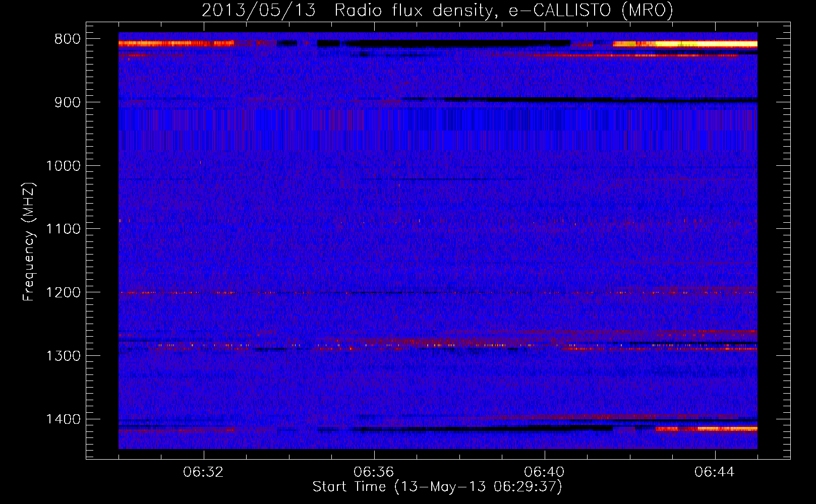Click the 1400 frequency tick label

click(63, 419)
